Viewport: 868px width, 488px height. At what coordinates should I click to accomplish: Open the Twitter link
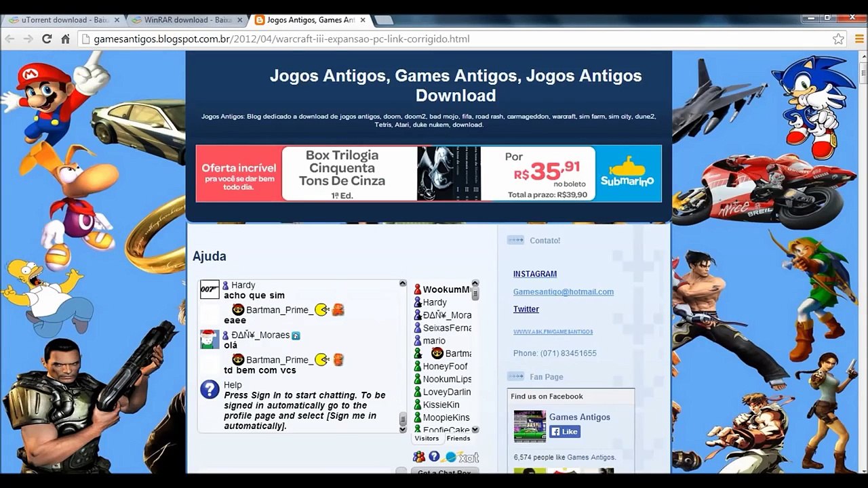point(526,309)
